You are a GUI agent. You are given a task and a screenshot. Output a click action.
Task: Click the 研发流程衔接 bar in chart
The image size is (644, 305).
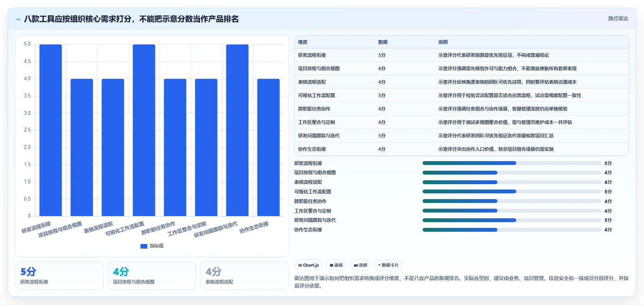click(51, 130)
